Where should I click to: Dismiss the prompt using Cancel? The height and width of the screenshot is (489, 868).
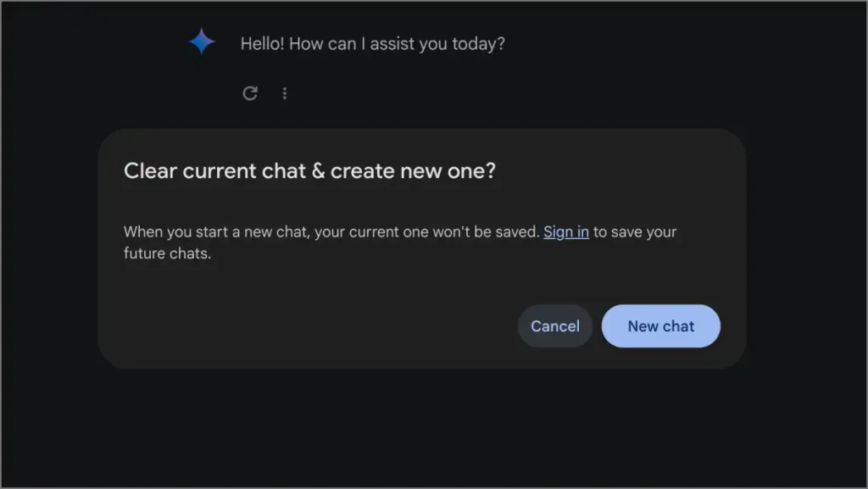(554, 326)
